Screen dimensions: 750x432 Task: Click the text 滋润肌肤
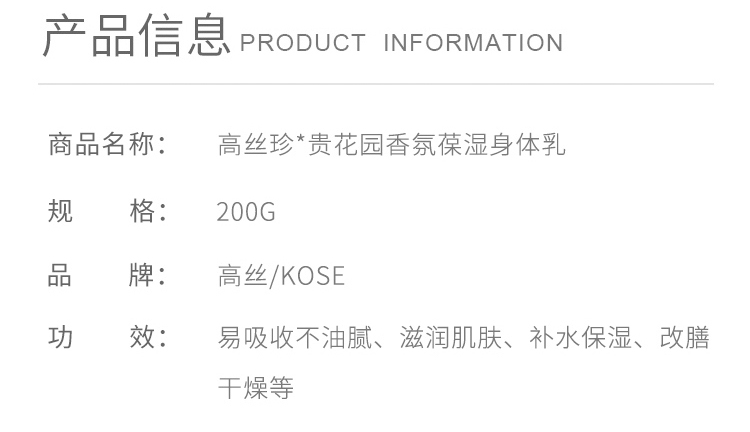pyautogui.click(x=451, y=338)
